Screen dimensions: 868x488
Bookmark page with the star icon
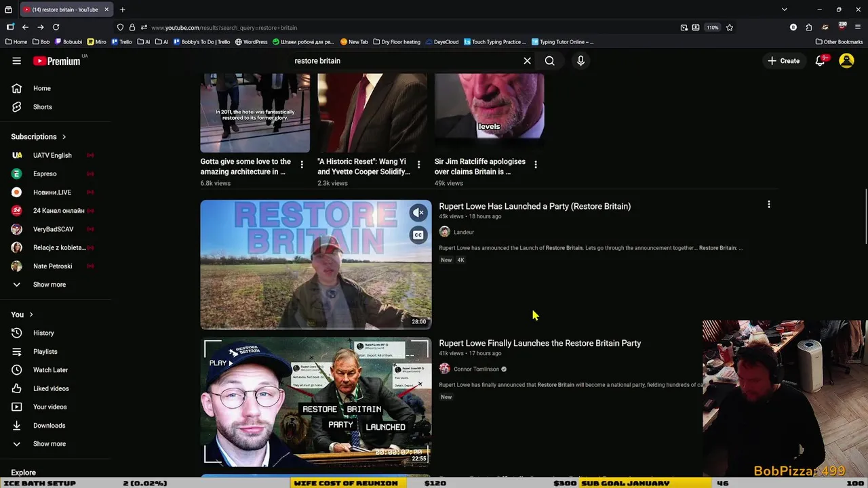pyautogui.click(x=730, y=27)
